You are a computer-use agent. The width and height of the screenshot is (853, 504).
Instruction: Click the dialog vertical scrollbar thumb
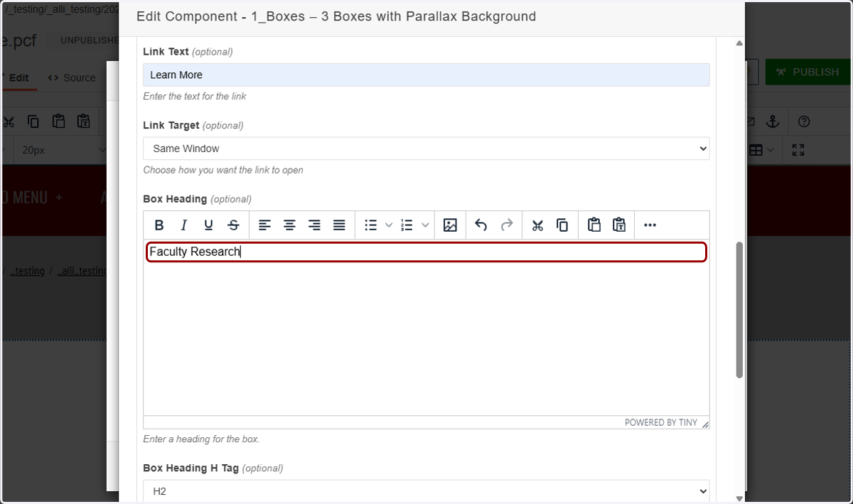pos(739,309)
